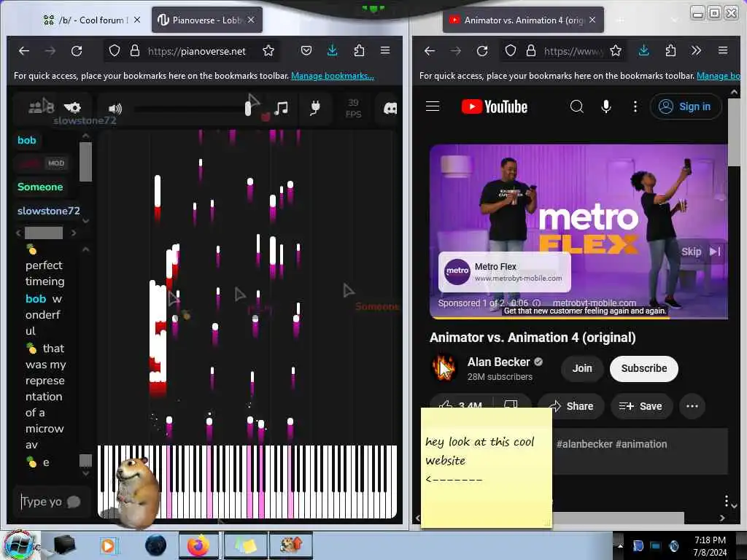Click the #animation hashtag
Screen dimensions: 747x560
(641, 444)
